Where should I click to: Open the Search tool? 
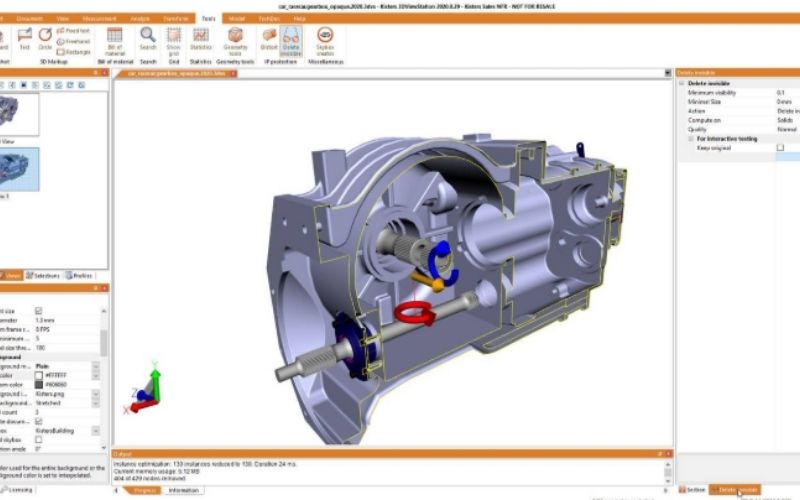148,39
